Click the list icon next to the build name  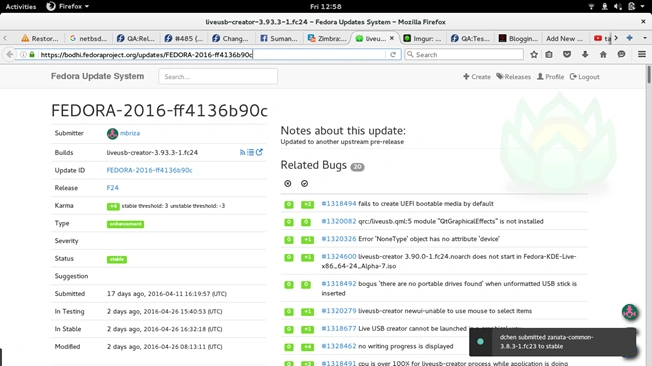tap(251, 153)
